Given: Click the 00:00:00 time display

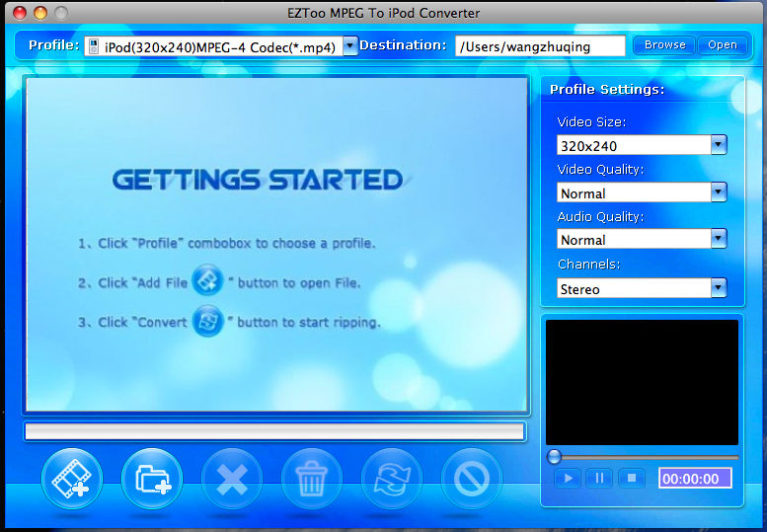Looking at the screenshot, I should click(695, 479).
